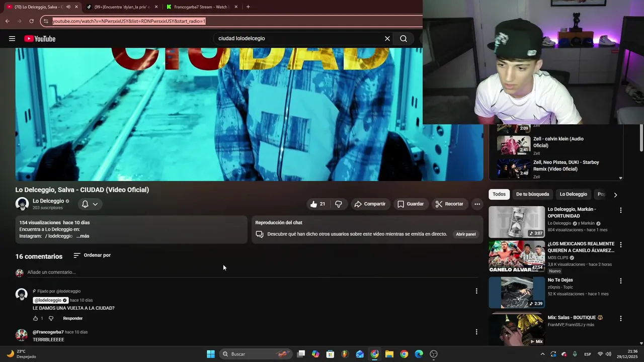The image size is (644, 362).
Task: Clear the YouTube search text
Action: coord(387,39)
